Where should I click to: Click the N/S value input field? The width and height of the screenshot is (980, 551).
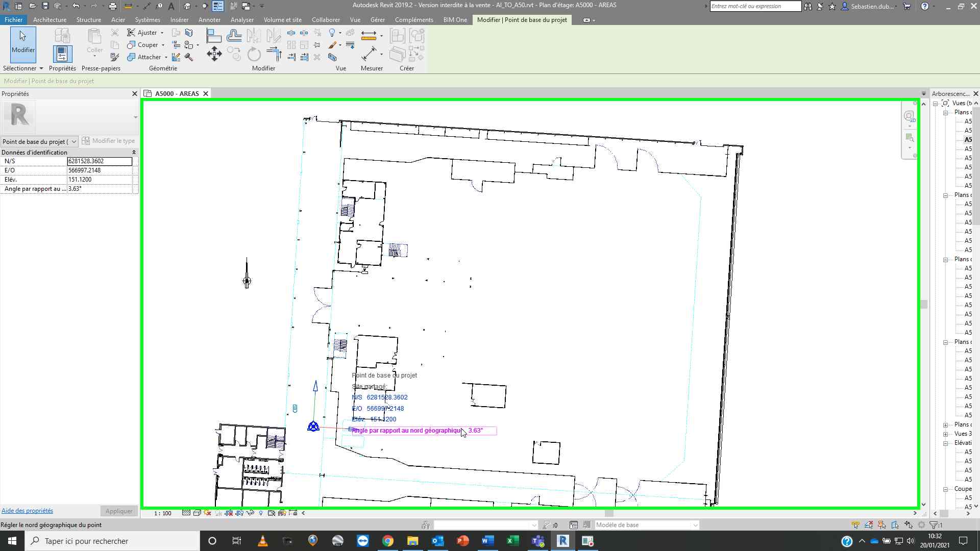(x=100, y=161)
